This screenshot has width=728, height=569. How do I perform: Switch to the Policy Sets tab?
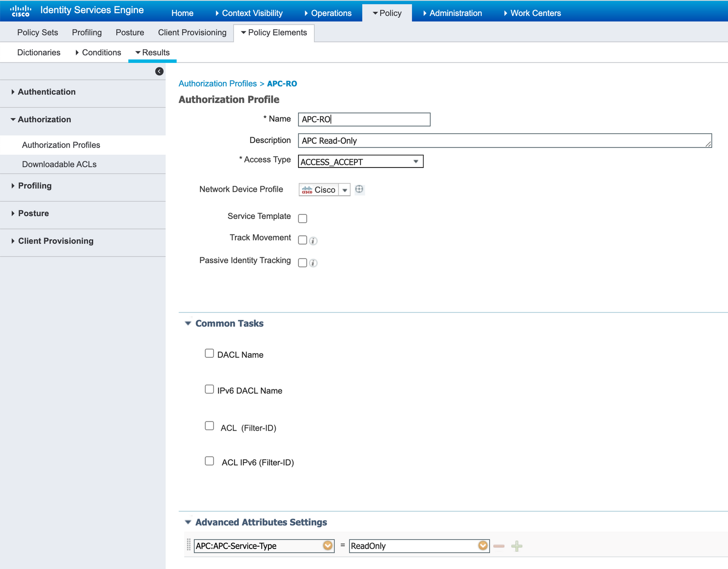pos(37,32)
